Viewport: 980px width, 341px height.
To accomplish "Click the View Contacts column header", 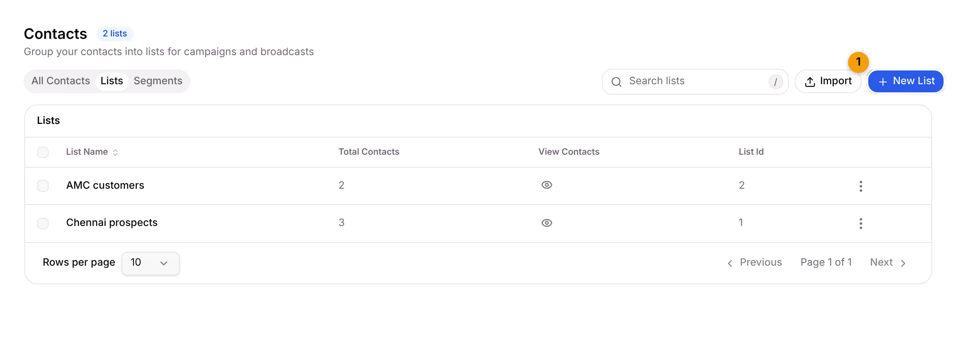I will (569, 152).
